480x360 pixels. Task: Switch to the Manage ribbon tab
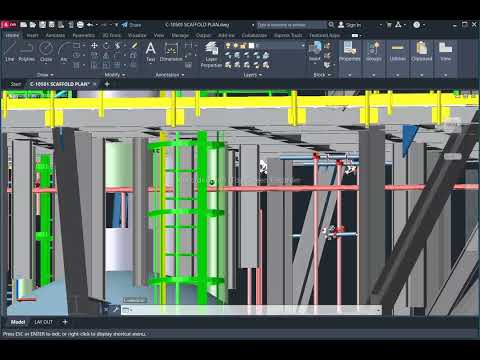click(x=180, y=35)
